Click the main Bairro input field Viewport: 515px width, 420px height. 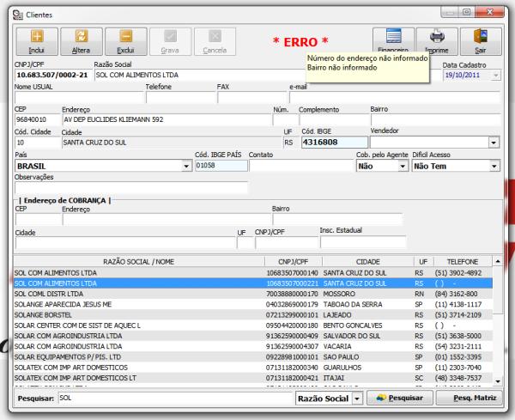point(435,119)
